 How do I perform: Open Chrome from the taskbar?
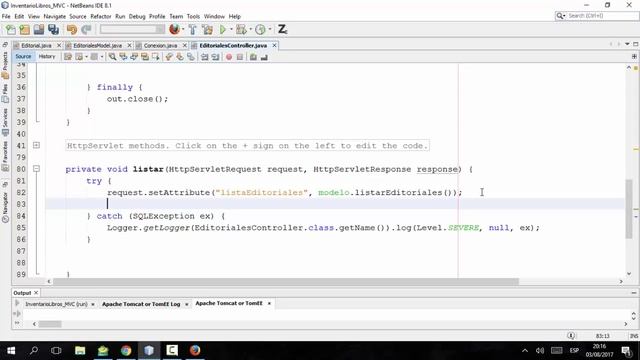[126, 351]
